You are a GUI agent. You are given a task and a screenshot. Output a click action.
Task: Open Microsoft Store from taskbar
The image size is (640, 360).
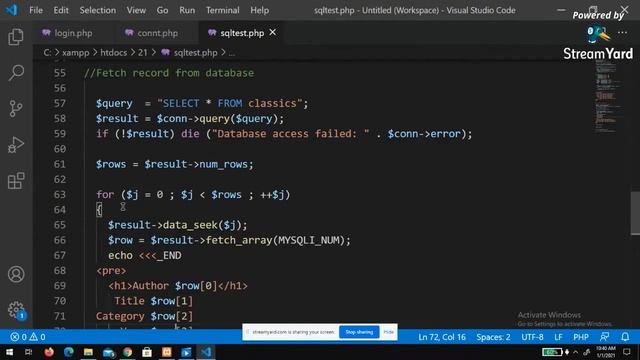coord(147,352)
